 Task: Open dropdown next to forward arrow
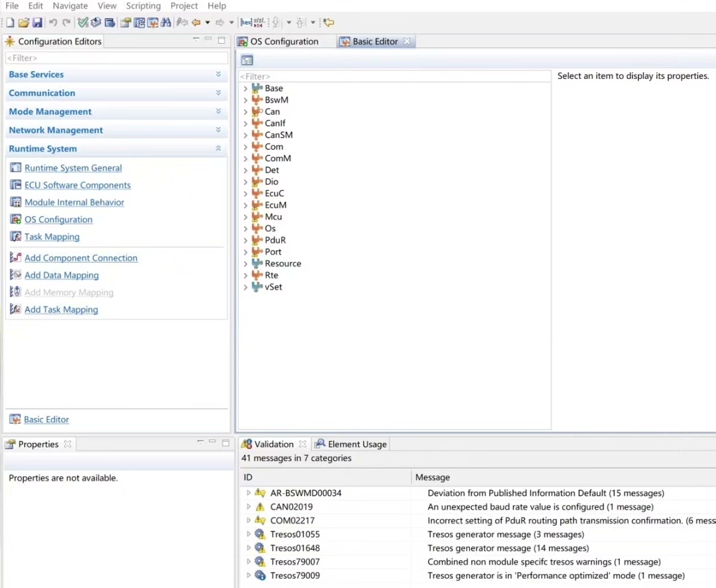pos(231,23)
